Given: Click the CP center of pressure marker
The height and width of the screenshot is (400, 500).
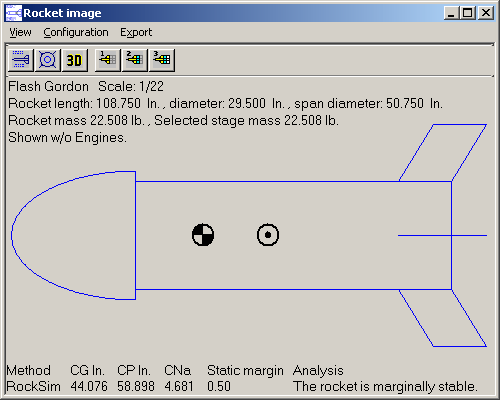Looking at the screenshot, I should coord(268,235).
